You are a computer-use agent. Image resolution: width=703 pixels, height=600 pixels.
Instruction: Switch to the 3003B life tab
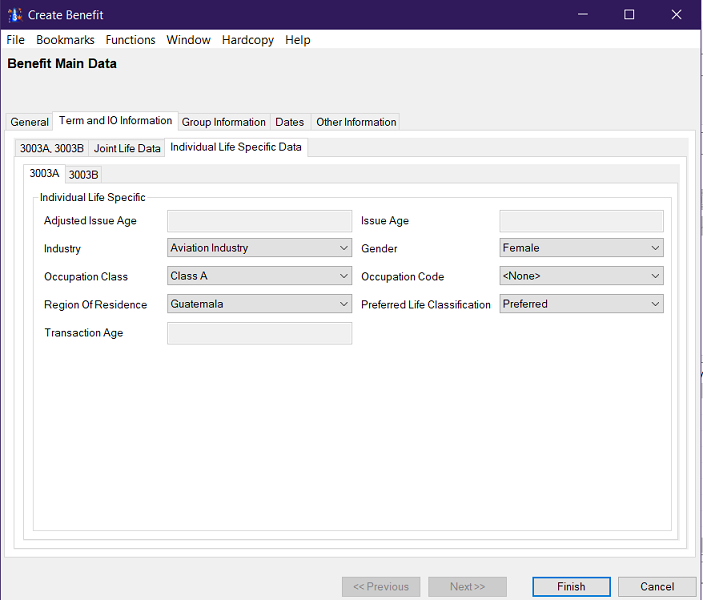click(x=83, y=175)
